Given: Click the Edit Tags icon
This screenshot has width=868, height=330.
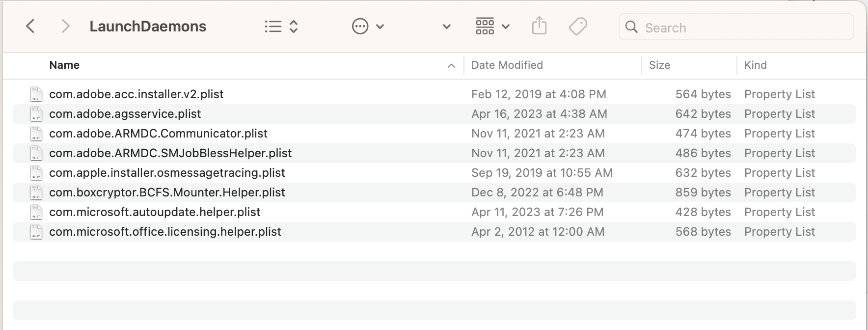Looking at the screenshot, I should coord(577,27).
